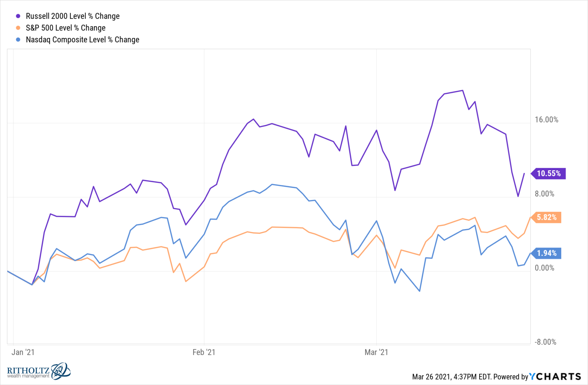Select the Russell 2000 Level % Change label
The width and height of the screenshot is (588, 385).
[73, 16]
